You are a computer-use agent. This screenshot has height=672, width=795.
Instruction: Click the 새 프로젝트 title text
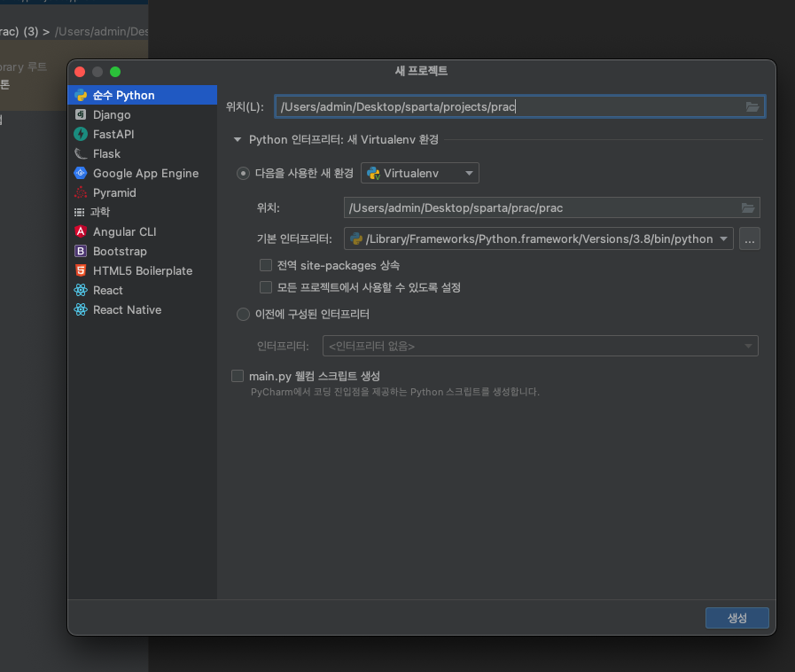tap(421, 71)
